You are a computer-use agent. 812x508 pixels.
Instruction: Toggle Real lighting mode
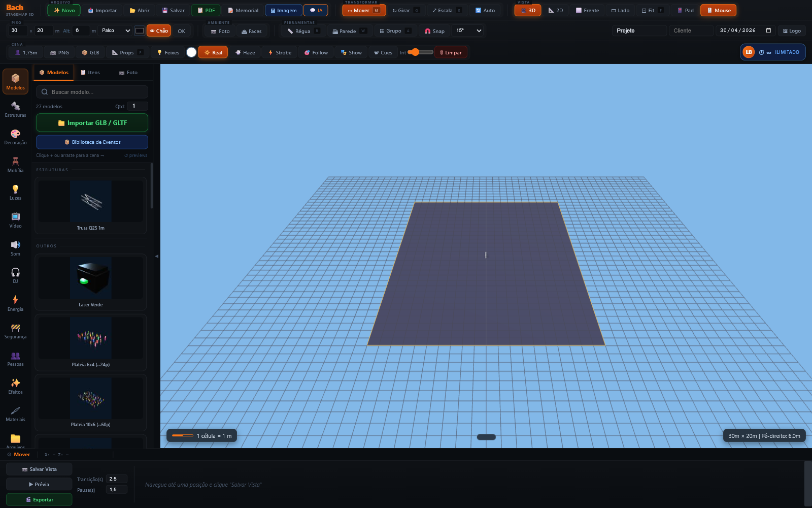[213, 52]
